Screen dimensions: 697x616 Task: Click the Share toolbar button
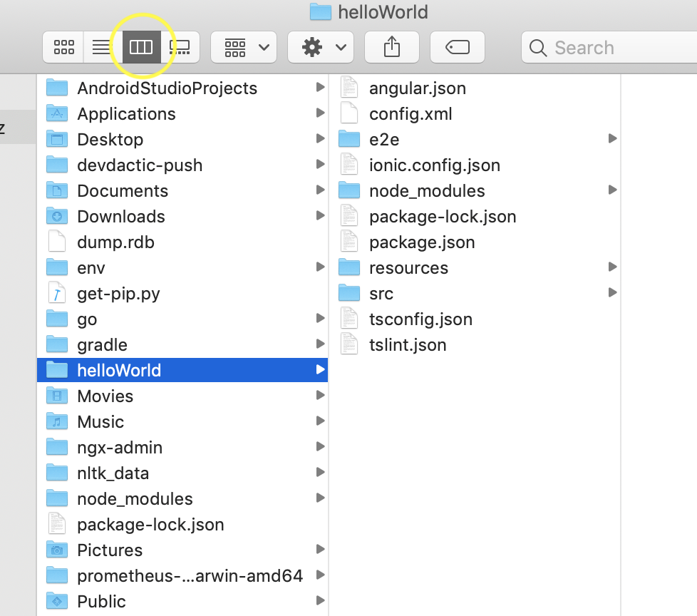coord(392,47)
